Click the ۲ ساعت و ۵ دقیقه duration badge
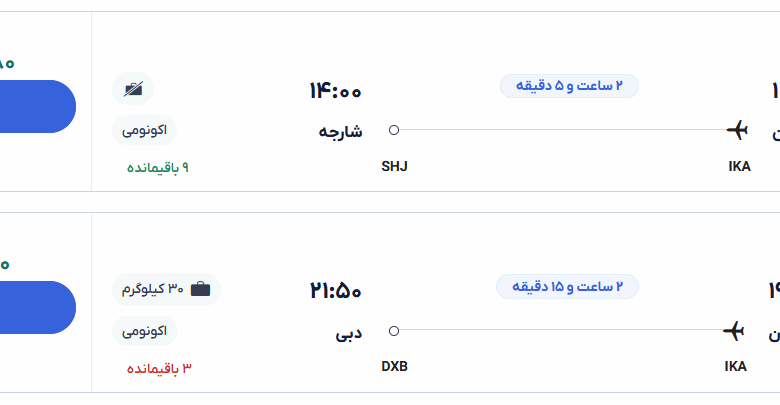Image resolution: width=780 pixels, height=405 pixels. [x=569, y=86]
